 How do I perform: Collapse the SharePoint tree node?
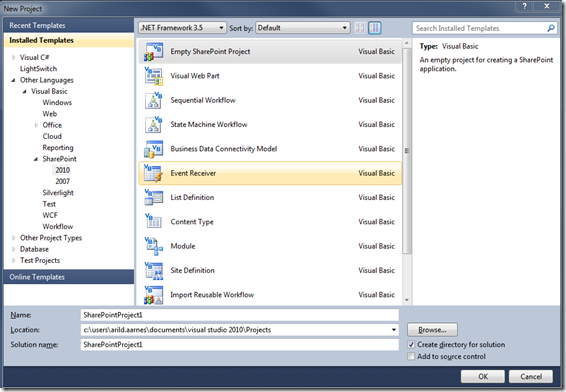point(36,159)
